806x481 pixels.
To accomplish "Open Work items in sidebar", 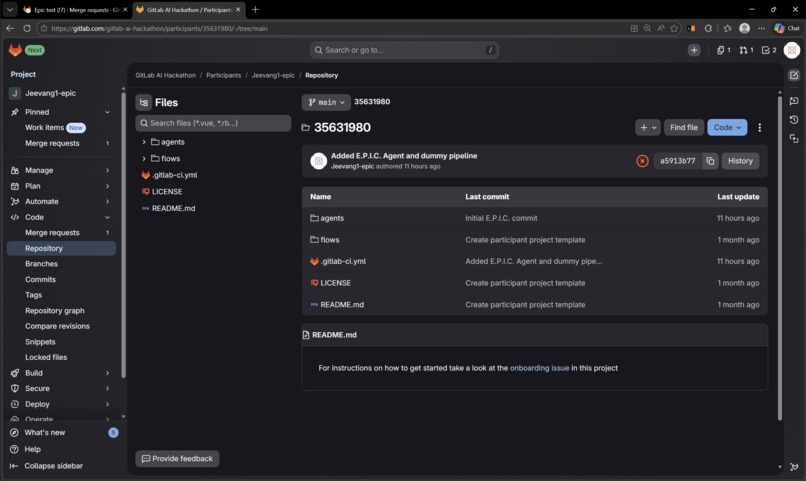I will tap(44, 127).
